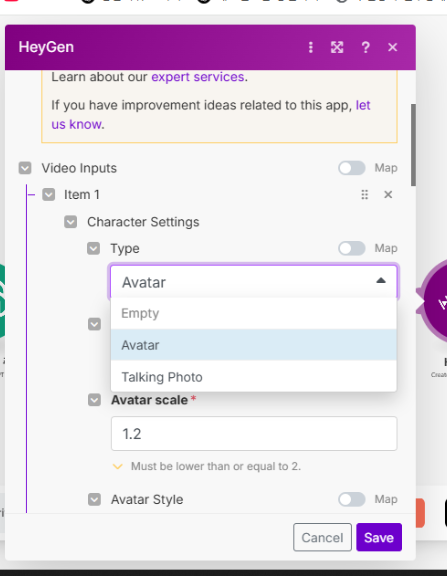Collapse the Avatar Style field
This screenshot has width=447, height=576.
(x=94, y=500)
